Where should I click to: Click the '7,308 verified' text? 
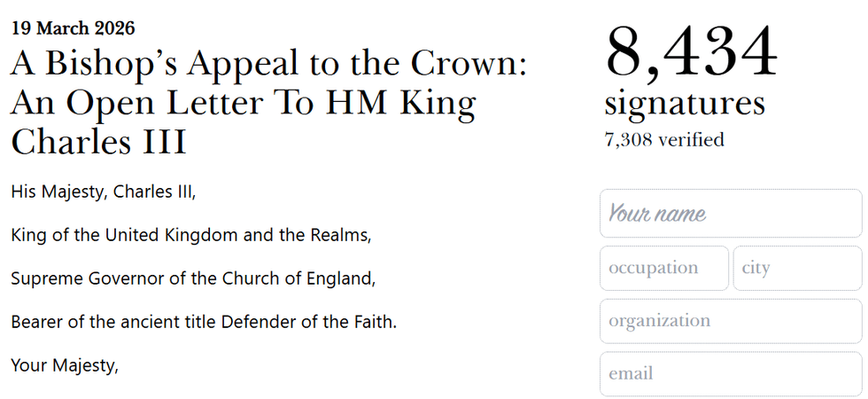coord(663,139)
